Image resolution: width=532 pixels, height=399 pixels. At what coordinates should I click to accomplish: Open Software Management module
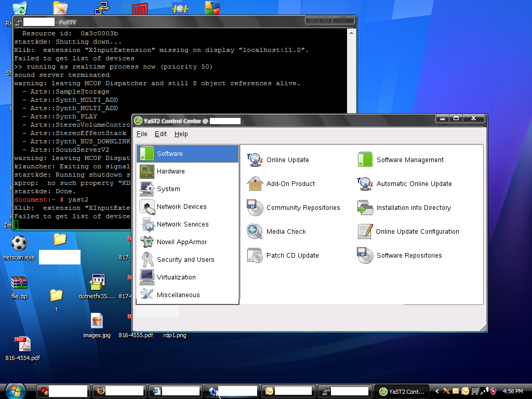tap(401, 160)
